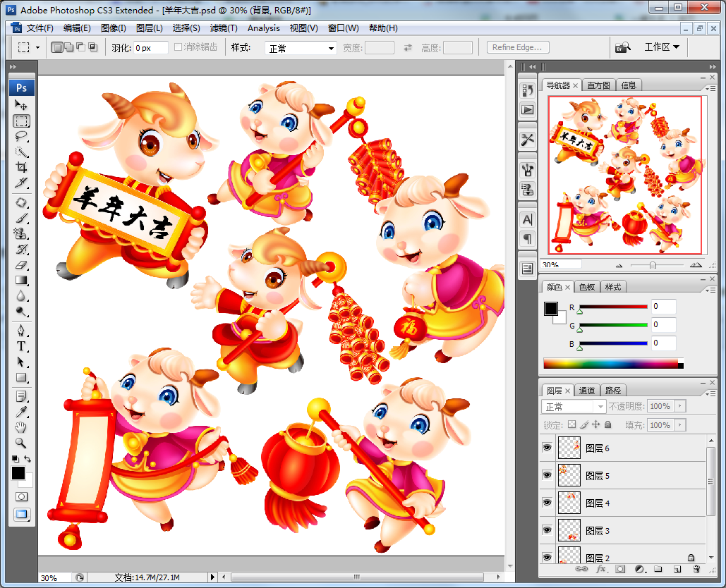Viewport: 726px width, 588px height.
Task: Select the History Brush tool
Action: point(21,249)
